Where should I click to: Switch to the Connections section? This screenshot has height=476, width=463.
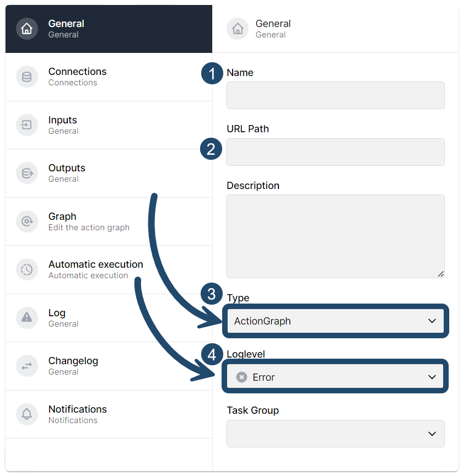tap(109, 77)
